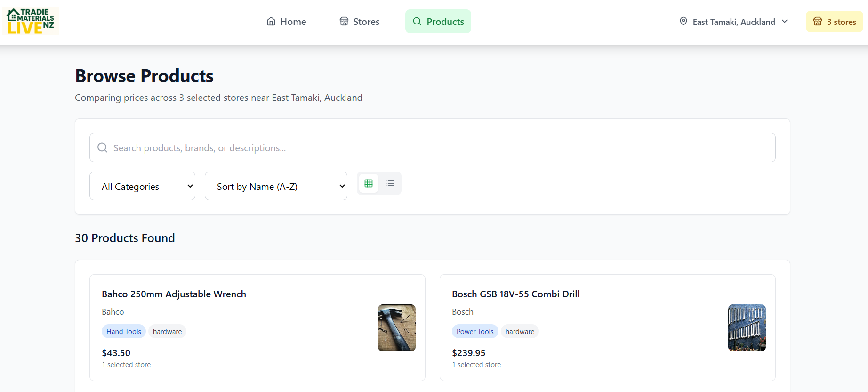Click the Bahco wrench product thumbnail

tap(397, 328)
